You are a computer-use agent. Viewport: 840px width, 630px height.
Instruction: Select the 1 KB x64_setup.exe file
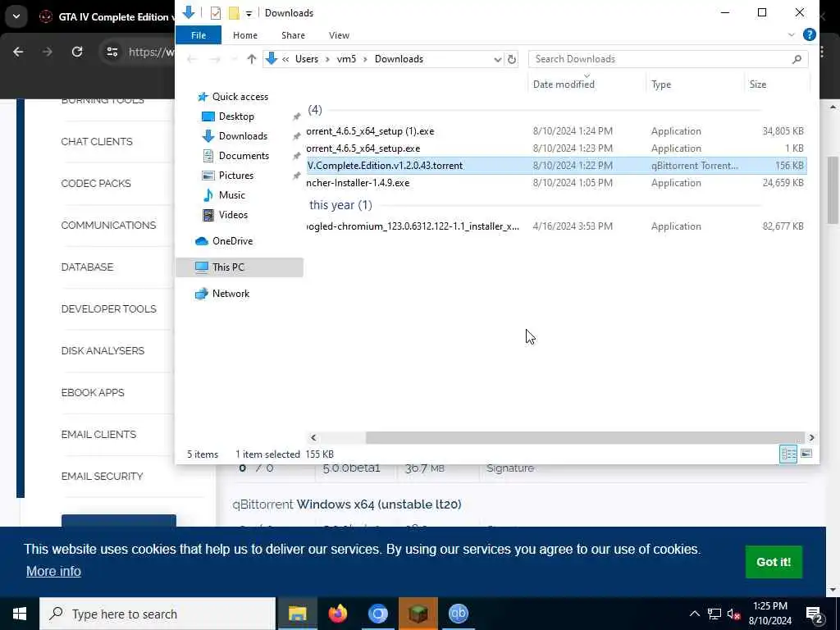click(x=555, y=148)
